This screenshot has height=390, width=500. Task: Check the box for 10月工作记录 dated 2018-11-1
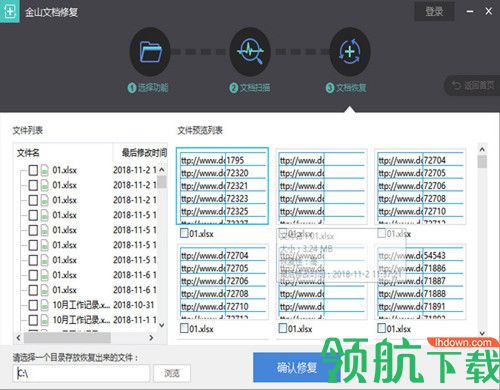click(x=33, y=320)
